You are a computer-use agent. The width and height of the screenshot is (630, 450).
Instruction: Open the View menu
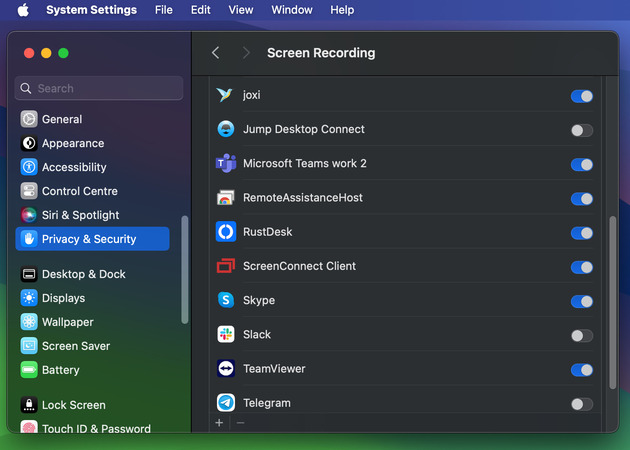tap(241, 10)
